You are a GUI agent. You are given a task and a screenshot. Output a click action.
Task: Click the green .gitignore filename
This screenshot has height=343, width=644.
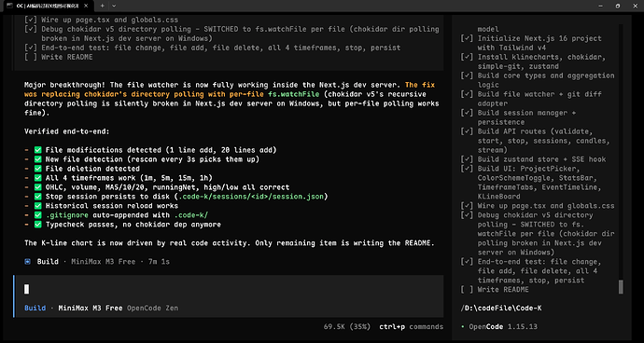(x=67, y=215)
